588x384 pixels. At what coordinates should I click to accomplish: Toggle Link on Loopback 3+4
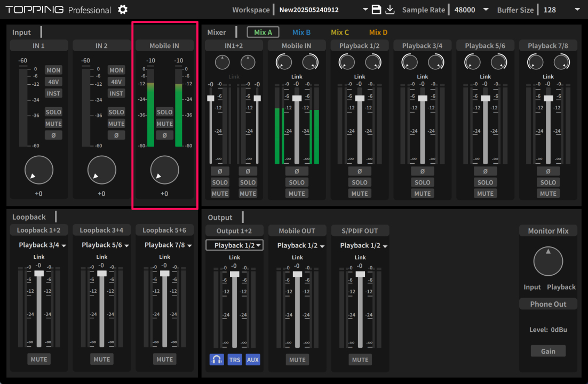(101, 257)
